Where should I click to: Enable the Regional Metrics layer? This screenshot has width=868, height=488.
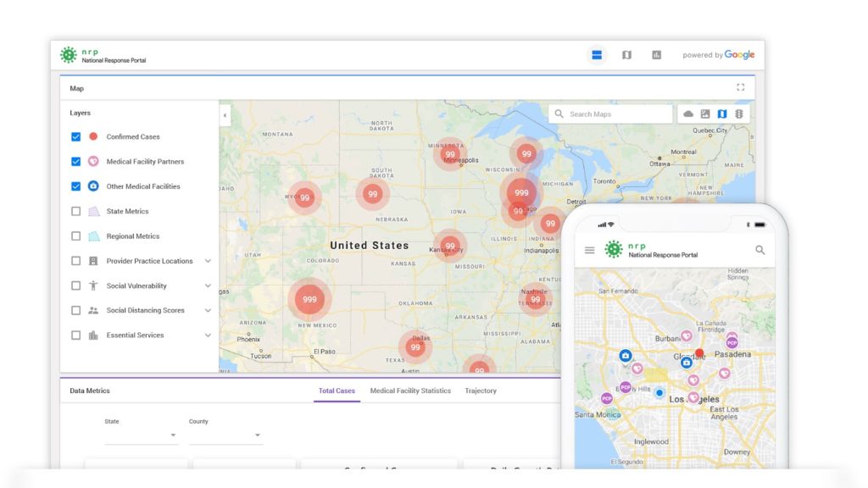[x=75, y=236]
